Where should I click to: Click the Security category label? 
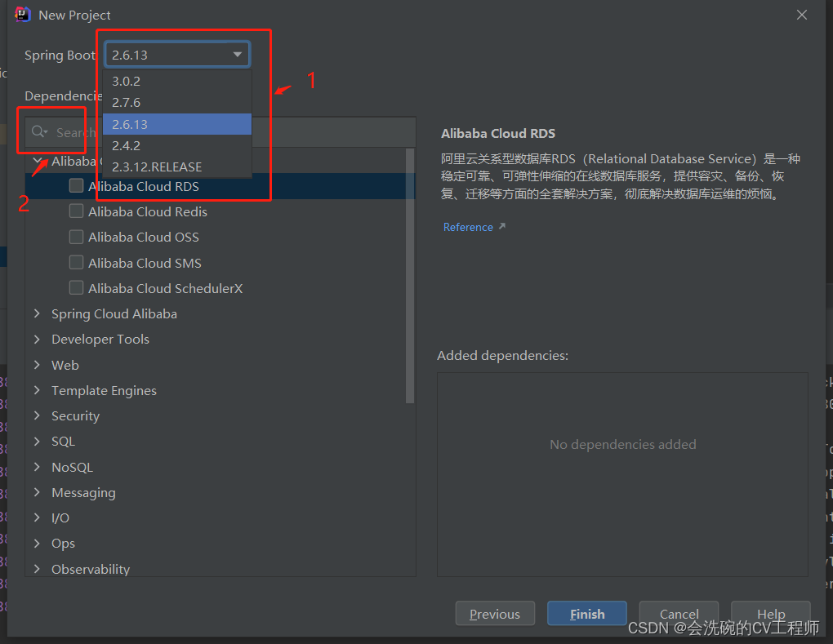click(75, 416)
